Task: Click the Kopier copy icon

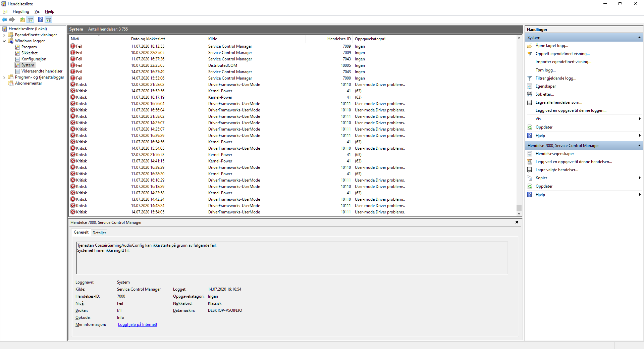Action: (530, 178)
